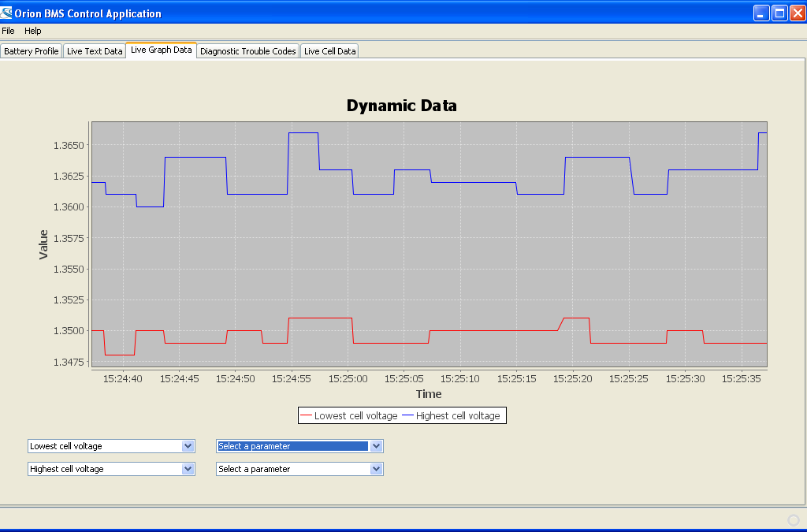
Task: Click the 15:25:05 time tick label
Action: (404, 378)
